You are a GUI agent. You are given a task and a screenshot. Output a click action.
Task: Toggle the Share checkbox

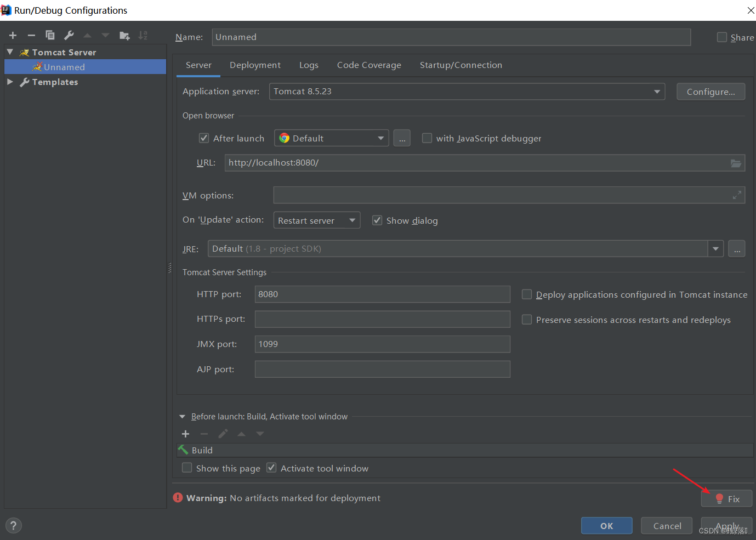tap(722, 37)
